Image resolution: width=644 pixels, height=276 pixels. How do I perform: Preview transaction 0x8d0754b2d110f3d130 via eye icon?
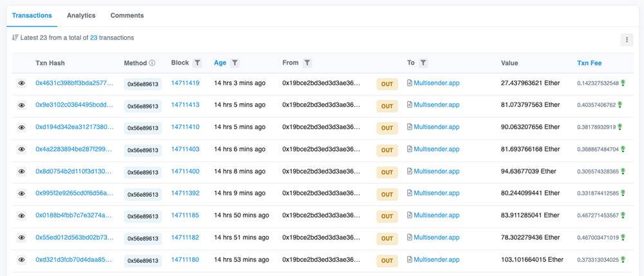[x=21, y=172]
